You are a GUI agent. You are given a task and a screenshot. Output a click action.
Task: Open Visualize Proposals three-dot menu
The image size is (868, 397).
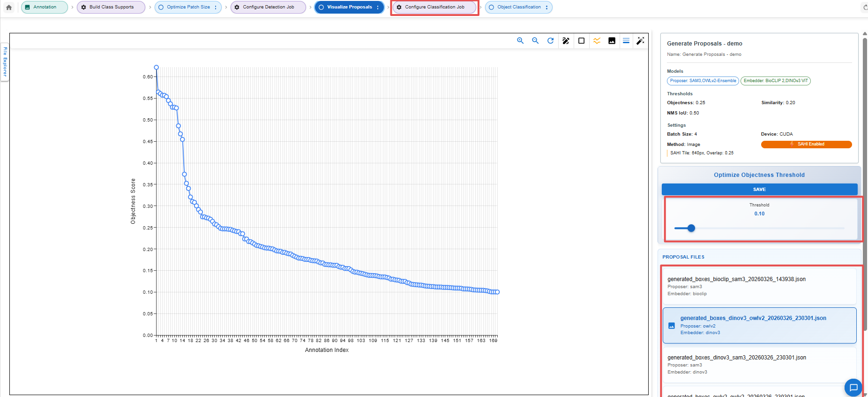(x=378, y=7)
